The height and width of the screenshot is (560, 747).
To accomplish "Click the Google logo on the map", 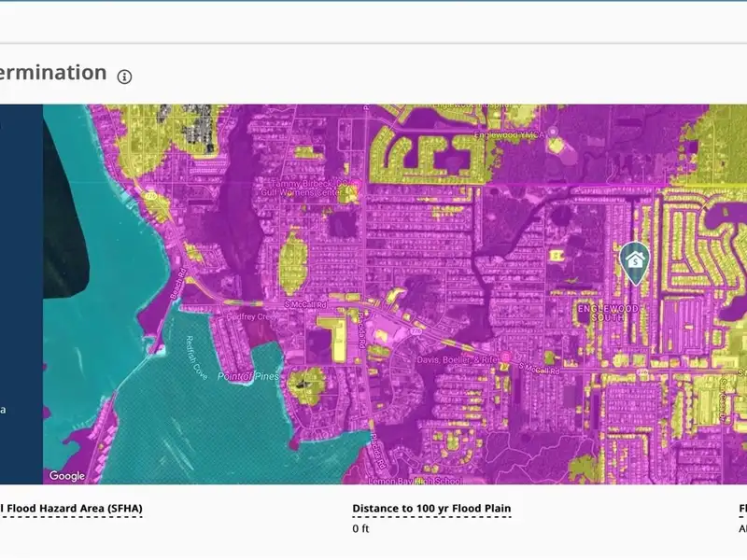I will [67, 476].
